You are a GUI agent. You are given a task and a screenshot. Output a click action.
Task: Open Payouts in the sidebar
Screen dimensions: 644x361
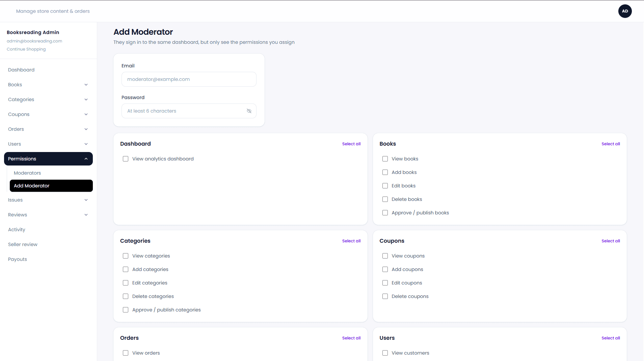[48, 259]
